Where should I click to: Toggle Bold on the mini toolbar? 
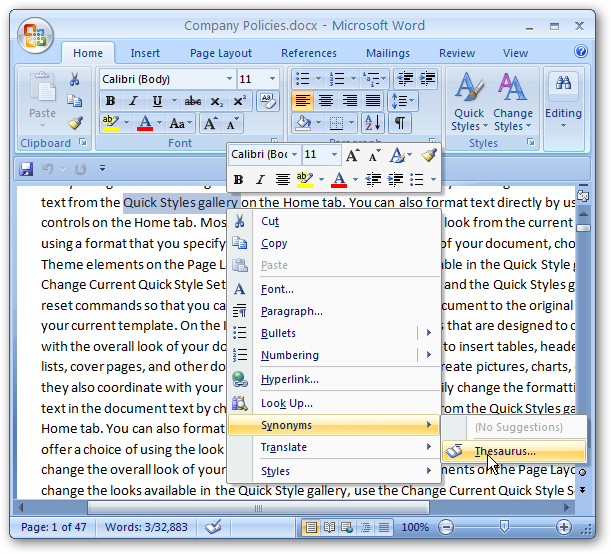click(238, 180)
